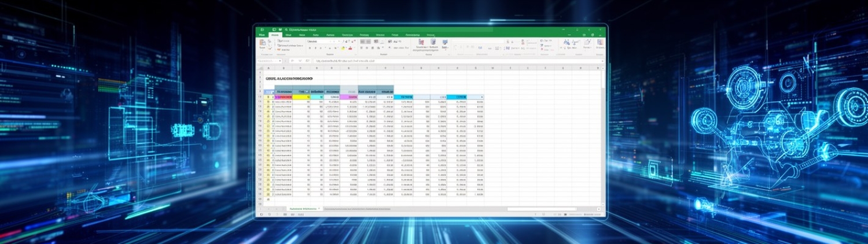The height and width of the screenshot is (244, 868).
Task: Click the yellow highlighted cell in first data row
Action: point(300,97)
